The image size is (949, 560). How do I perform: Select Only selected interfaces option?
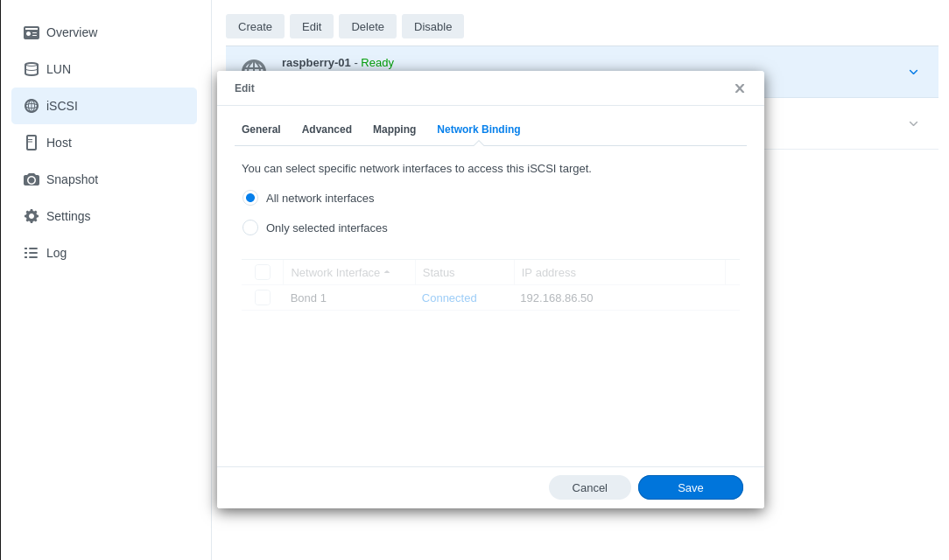click(x=250, y=227)
